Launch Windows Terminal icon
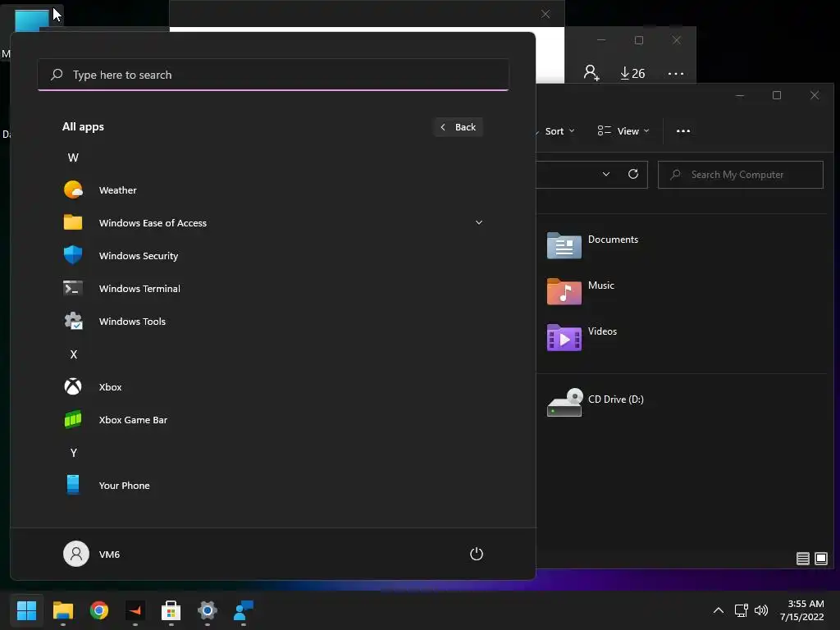The width and height of the screenshot is (840, 630). pos(73,288)
